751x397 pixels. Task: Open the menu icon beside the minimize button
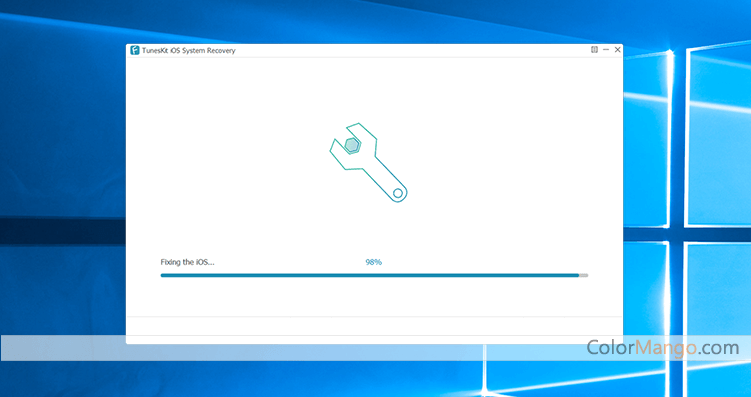click(x=594, y=49)
